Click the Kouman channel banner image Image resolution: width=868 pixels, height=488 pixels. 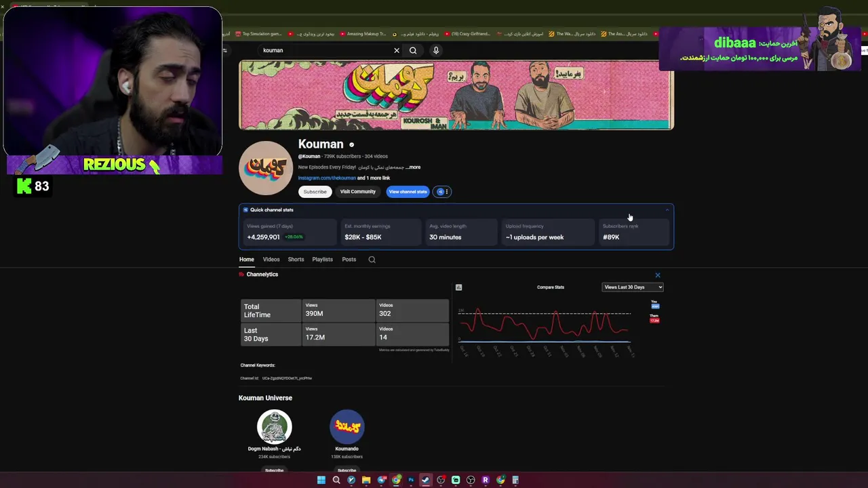tap(456, 95)
